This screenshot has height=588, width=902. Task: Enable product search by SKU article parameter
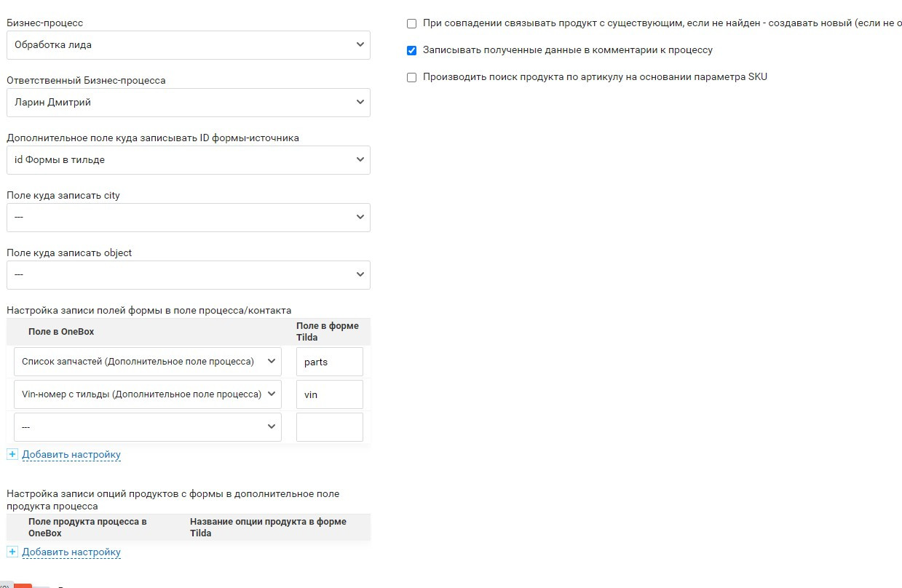[x=412, y=77]
